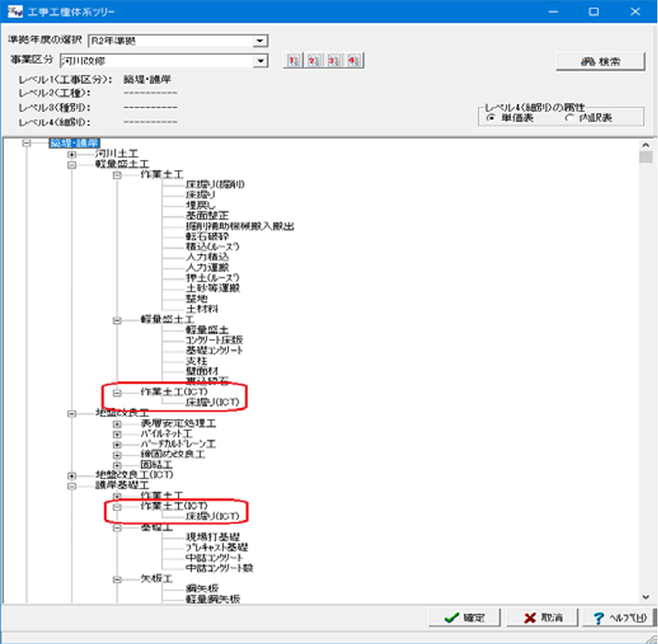Select the 壁面材 tree item
The height and width of the screenshot is (644, 658).
(x=202, y=371)
